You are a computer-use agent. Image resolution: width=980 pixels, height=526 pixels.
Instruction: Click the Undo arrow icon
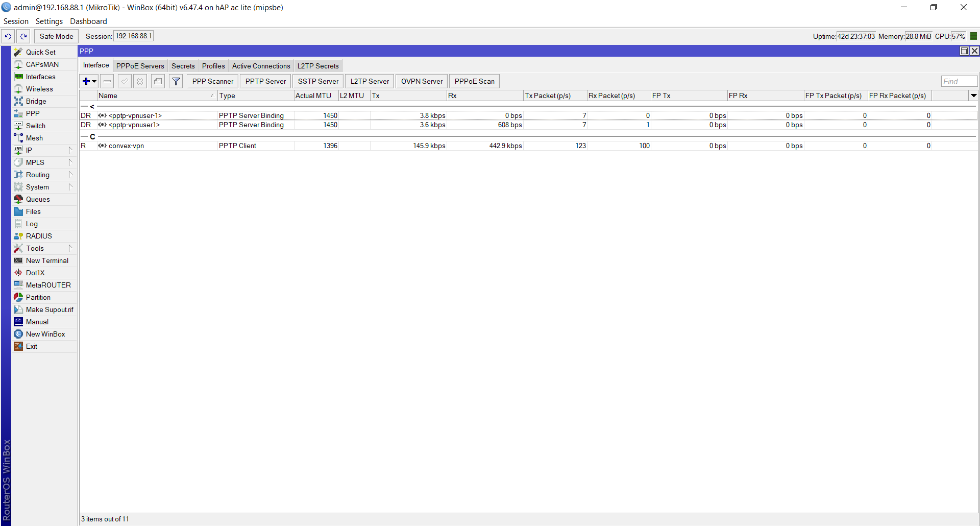(8, 36)
